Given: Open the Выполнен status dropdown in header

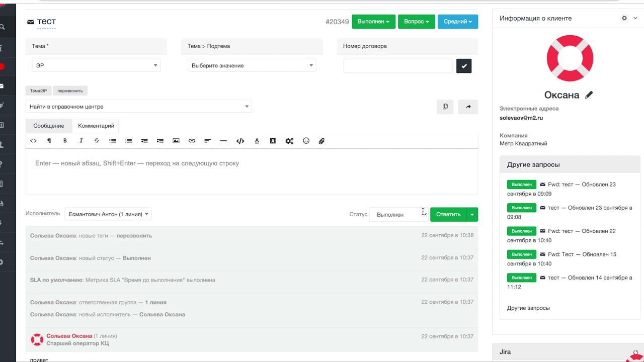Looking at the screenshot, I should coord(373,22).
